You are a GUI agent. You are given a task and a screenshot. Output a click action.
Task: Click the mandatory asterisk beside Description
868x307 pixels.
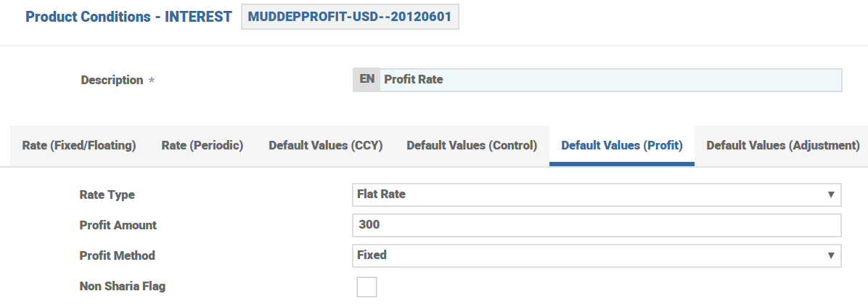(x=152, y=81)
